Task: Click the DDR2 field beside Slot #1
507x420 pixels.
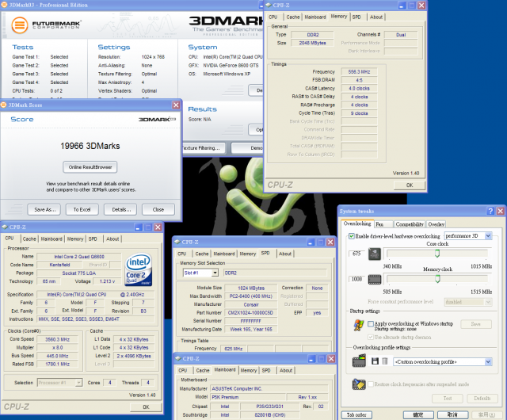Action: (x=275, y=273)
